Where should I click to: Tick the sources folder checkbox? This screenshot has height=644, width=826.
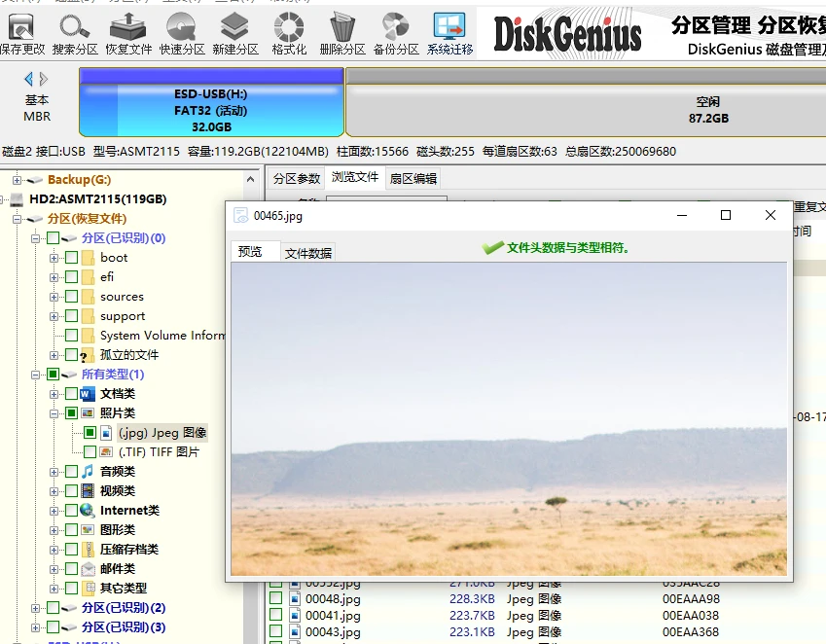[71, 297]
